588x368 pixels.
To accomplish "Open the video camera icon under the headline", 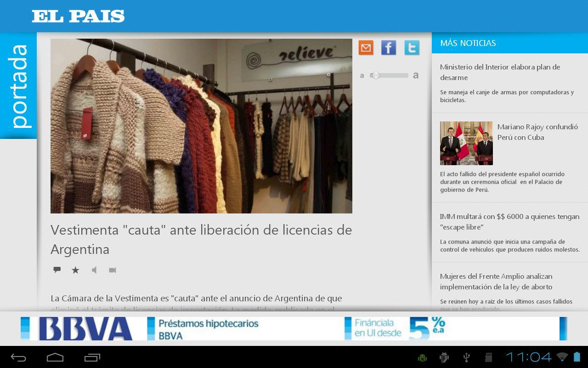I will pyautogui.click(x=112, y=270).
